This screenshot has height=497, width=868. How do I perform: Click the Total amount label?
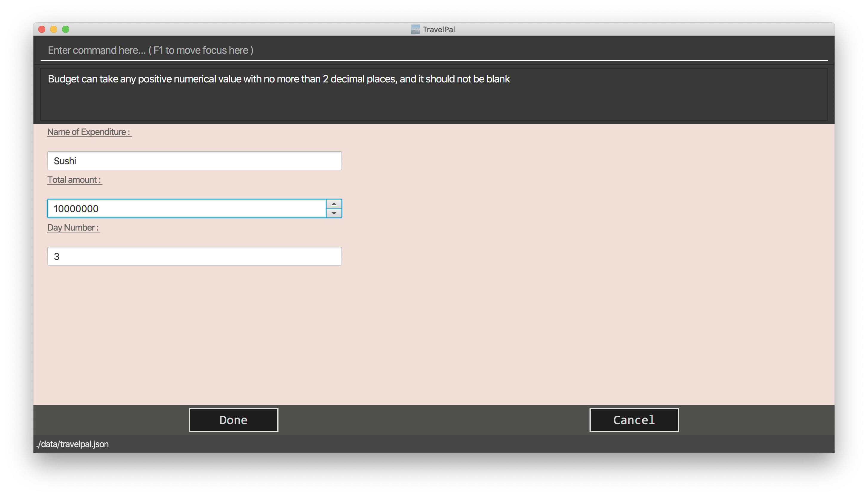pyautogui.click(x=74, y=180)
